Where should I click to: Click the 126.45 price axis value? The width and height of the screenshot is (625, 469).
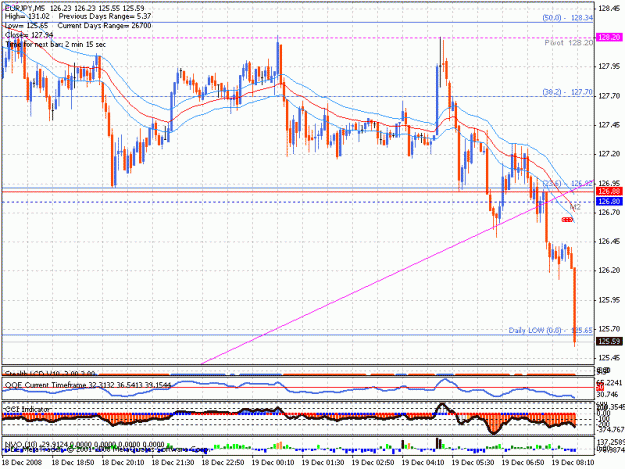click(x=609, y=241)
